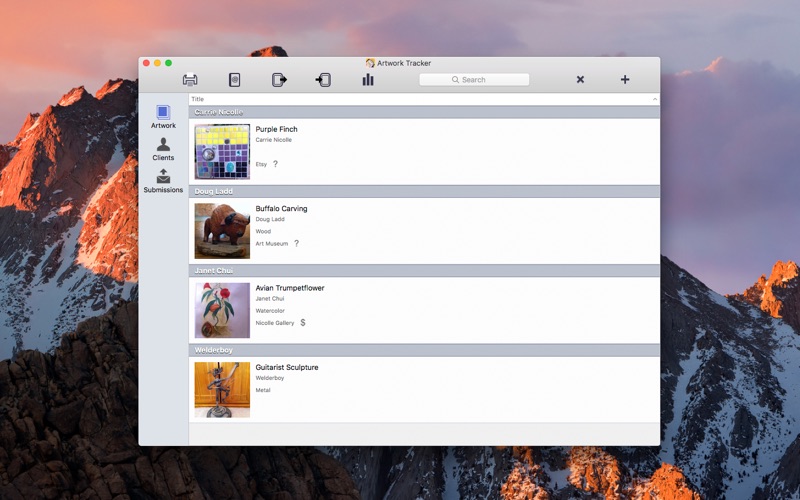Select the Guitarist Sculpture title
Screen dimensions: 800x500
click(287, 367)
